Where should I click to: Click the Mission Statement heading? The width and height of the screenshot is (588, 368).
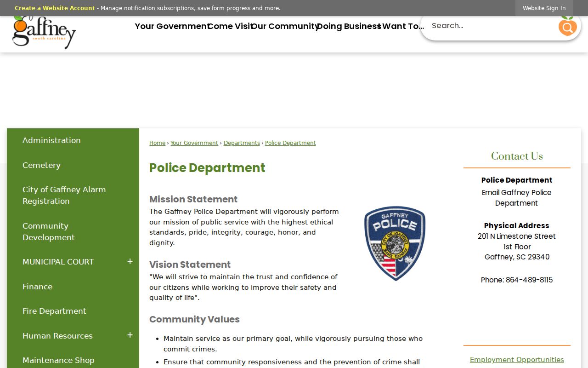(x=193, y=199)
